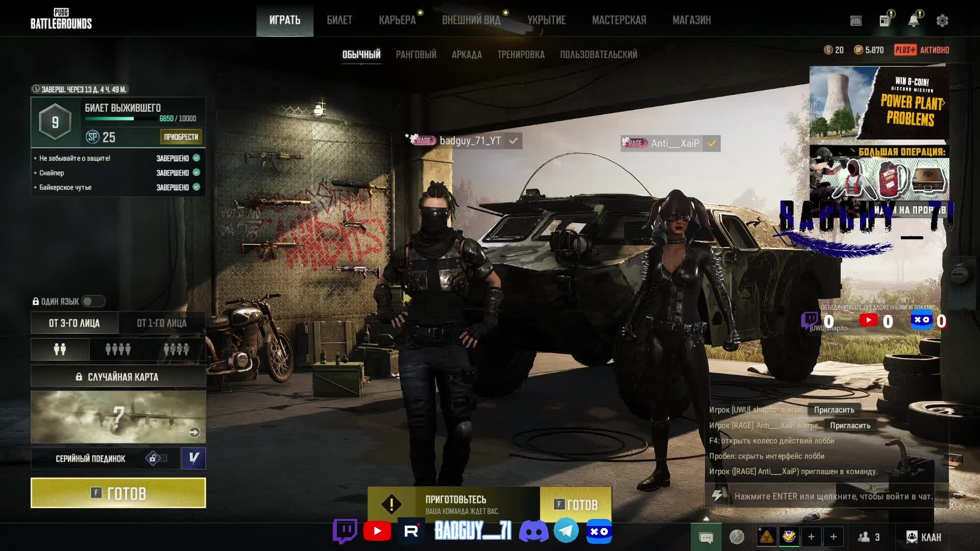The height and width of the screenshot is (551, 980).
Task: Select От 1-го лица perspective
Action: [162, 323]
